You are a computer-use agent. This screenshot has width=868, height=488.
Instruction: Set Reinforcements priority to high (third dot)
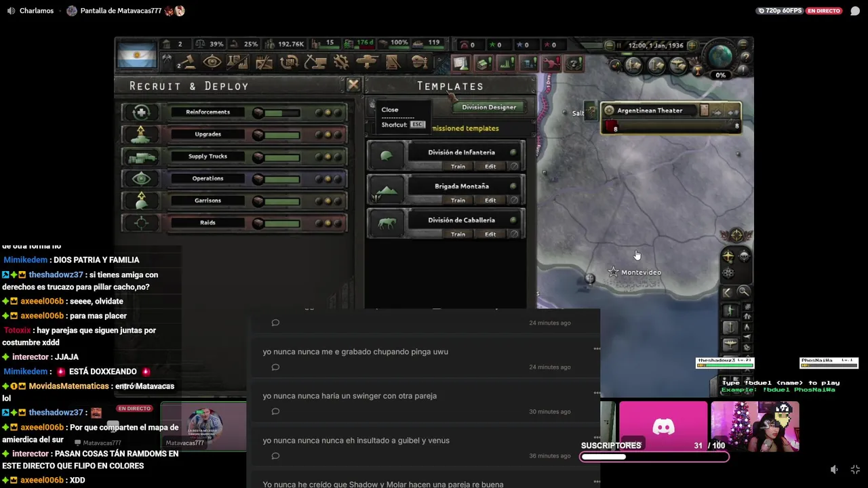pos(337,113)
